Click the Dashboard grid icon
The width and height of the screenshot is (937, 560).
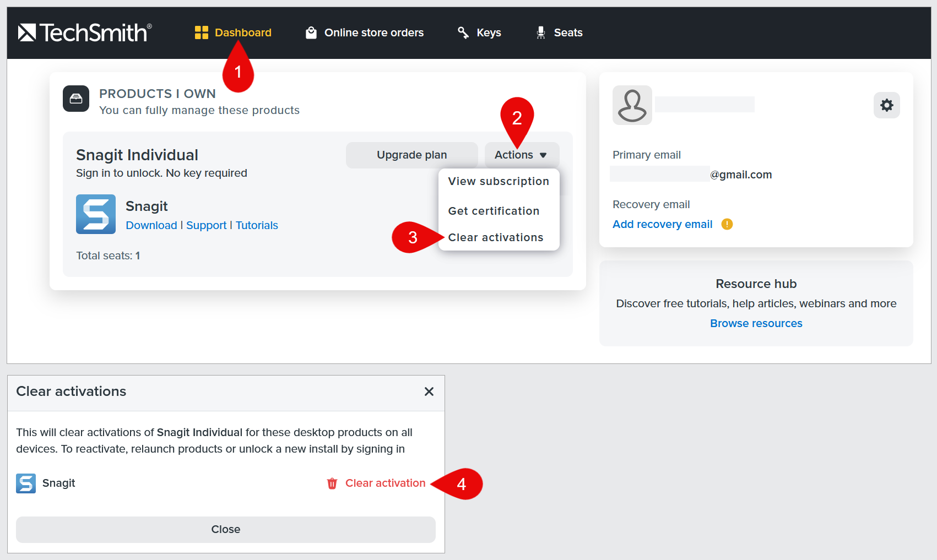tap(202, 32)
